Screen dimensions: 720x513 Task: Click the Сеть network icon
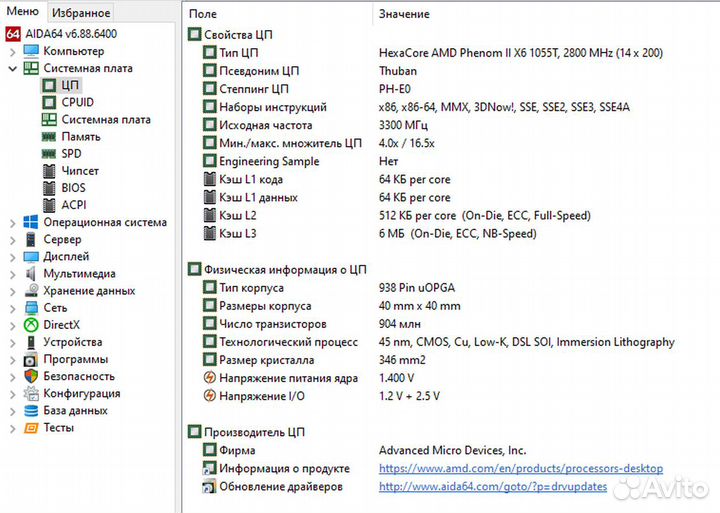(31, 308)
